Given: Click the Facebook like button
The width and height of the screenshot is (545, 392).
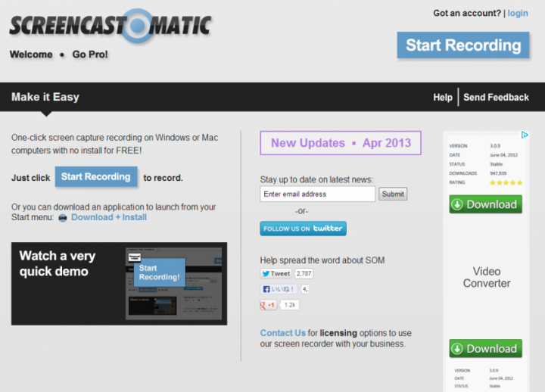Looking at the screenshot, I should (x=279, y=289).
